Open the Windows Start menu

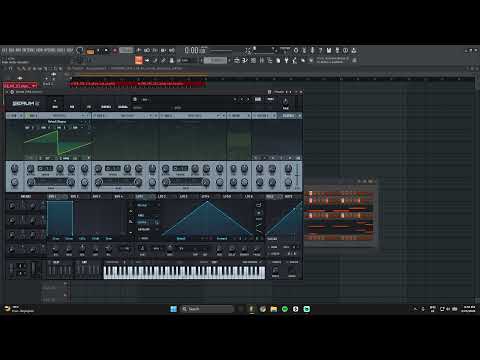click(x=174, y=309)
